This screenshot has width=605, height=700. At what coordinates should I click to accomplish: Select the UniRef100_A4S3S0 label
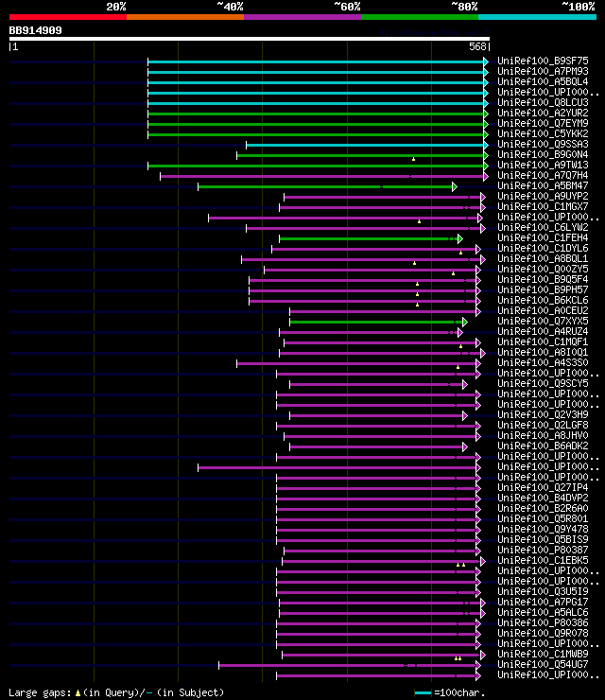(x=543, y=363)
